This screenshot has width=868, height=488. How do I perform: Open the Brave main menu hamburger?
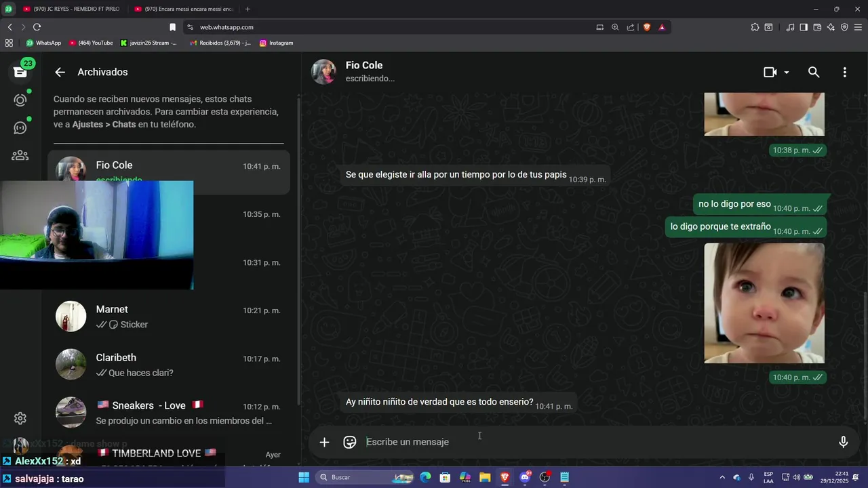pos(858,27)
